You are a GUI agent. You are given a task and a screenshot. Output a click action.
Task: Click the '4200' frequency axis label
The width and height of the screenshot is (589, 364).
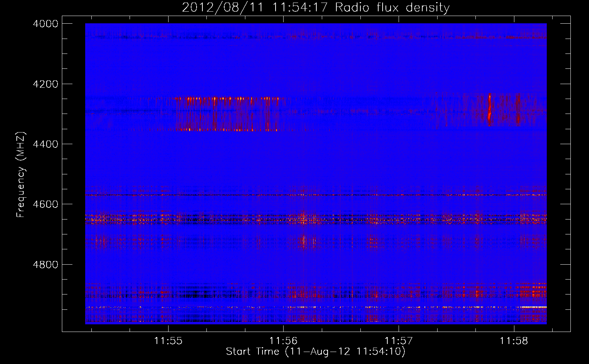point(46,84)
